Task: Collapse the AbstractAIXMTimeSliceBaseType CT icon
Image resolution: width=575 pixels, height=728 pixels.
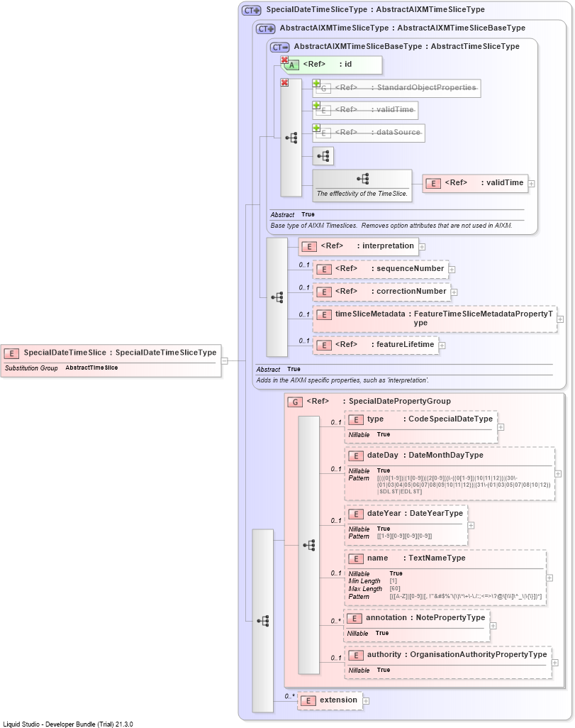Action: click(280, 47)
